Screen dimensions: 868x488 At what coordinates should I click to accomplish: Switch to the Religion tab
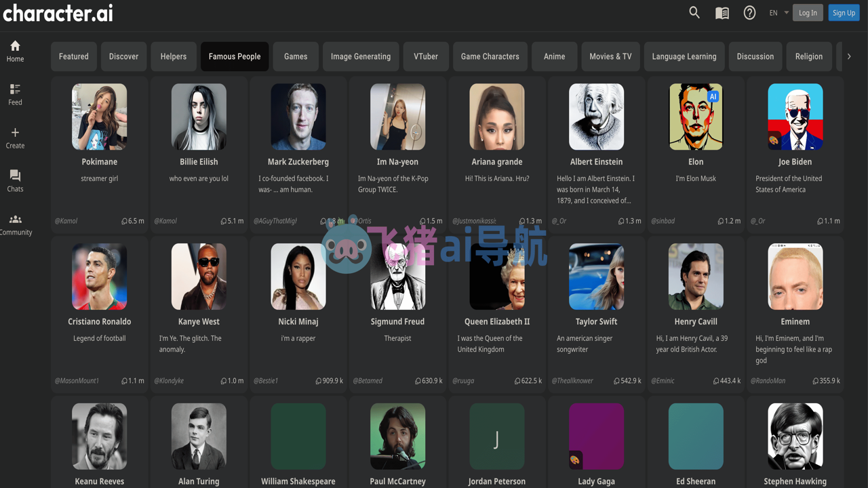809,56
